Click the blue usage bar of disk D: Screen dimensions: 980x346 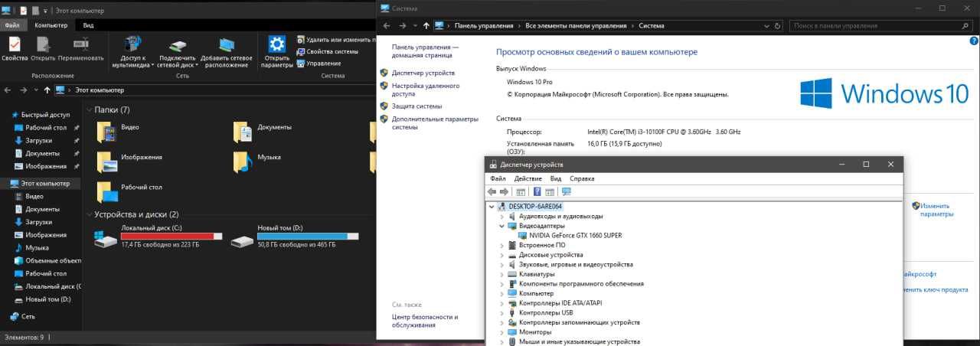tap(308, 237)
